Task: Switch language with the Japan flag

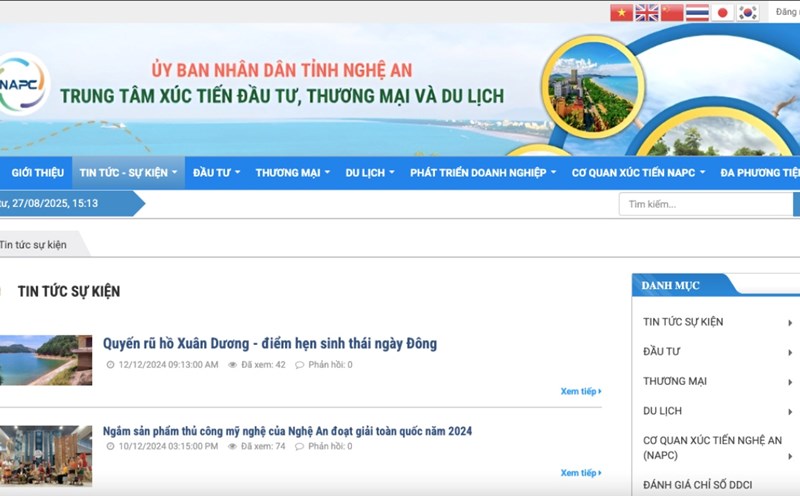Action: [722, 13]
